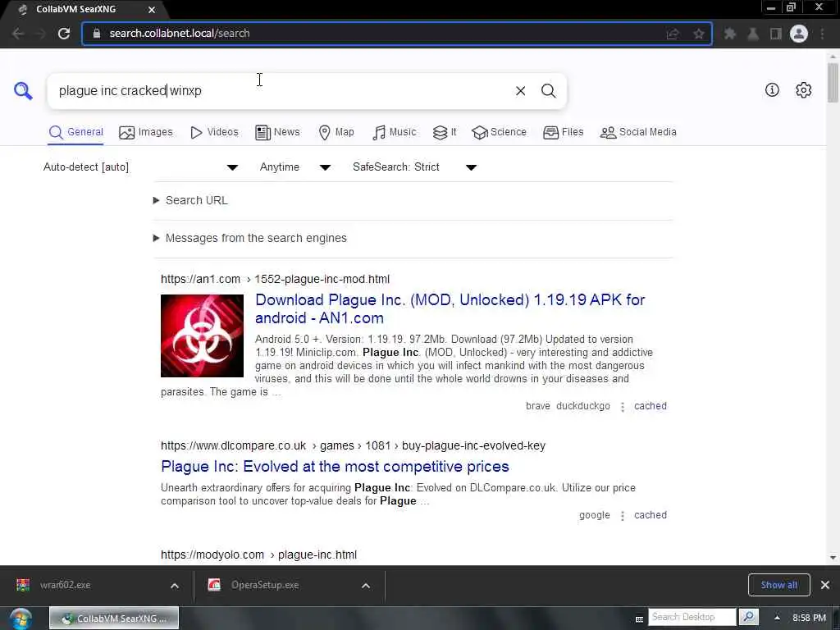Open wrar602.exe download options chevron

pyautogui.click(x=175, y=586)
